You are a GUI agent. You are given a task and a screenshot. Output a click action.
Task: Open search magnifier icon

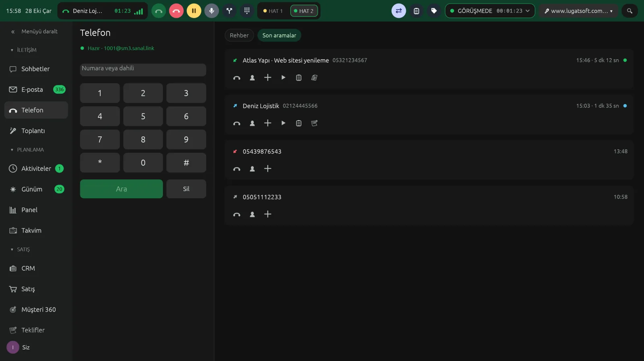point(630,11)
